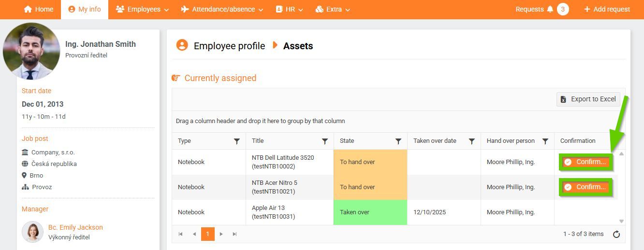The width and height of the screenshot is (644, 250).
Task: Open the Extra dropdown menu
Action: click(333, 9)
